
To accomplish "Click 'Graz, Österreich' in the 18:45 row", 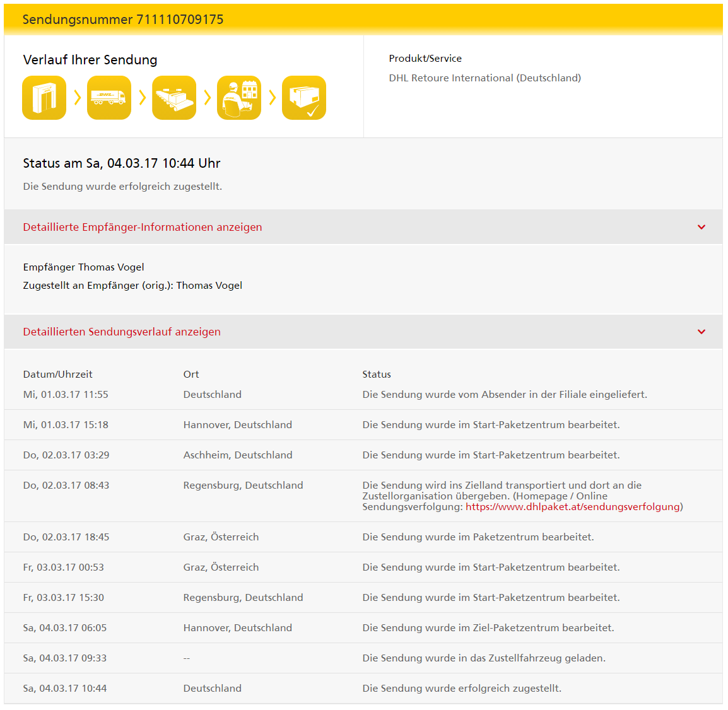I will tap(221, 537).
